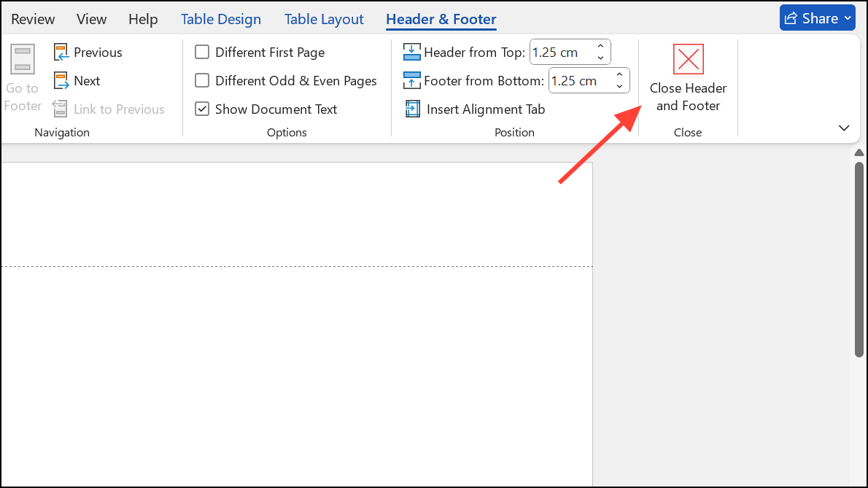Decrease Footer from Bottom value
Viewport: 868px width, 488px height.
tap(619, 87)
